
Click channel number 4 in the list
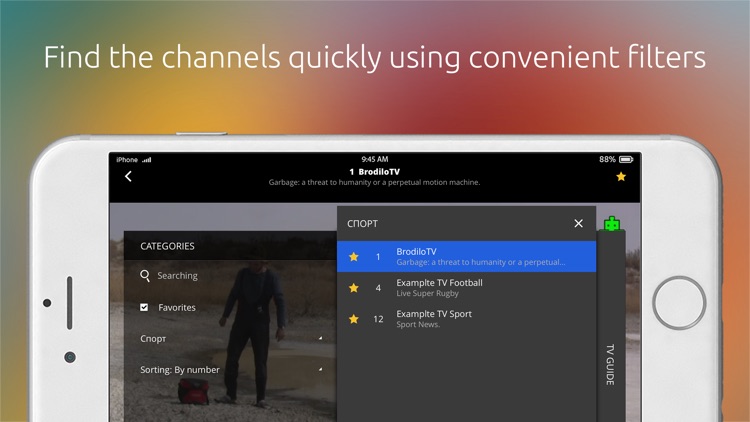(x=378, y=288)
